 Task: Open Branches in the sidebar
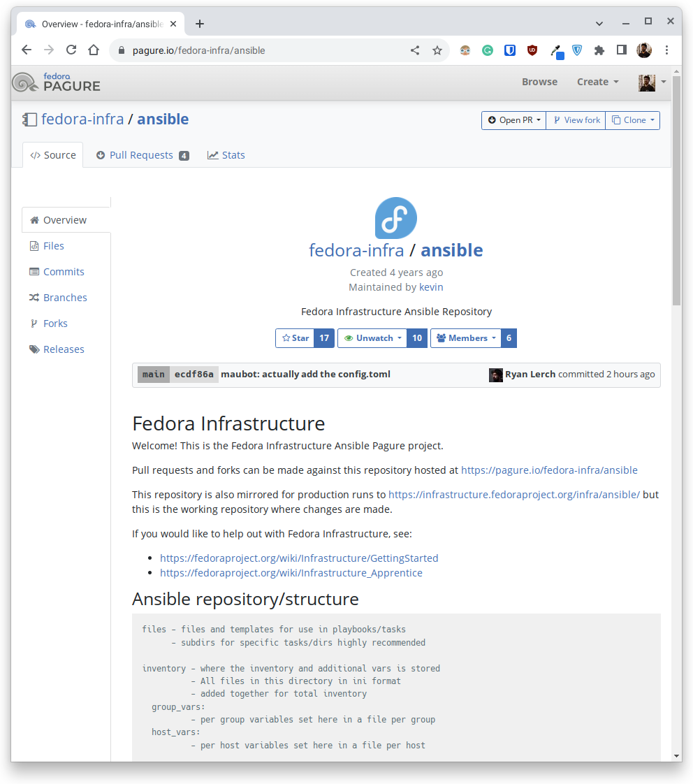58,298
